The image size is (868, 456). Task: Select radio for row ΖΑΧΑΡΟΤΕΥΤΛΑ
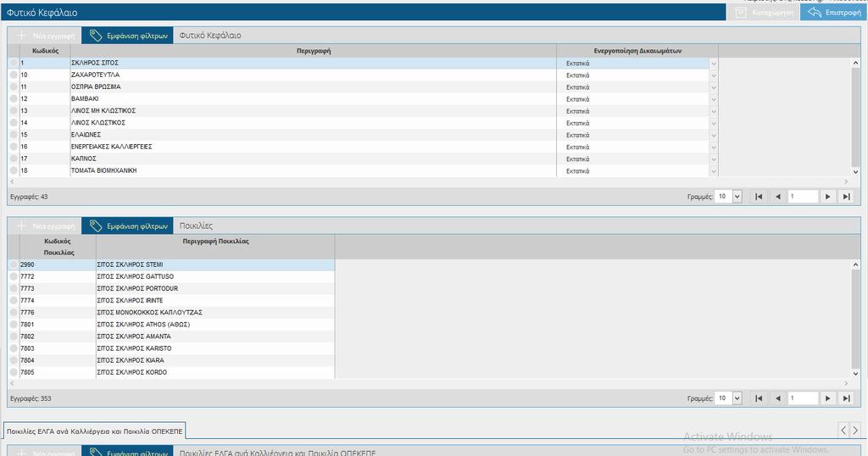14,75
